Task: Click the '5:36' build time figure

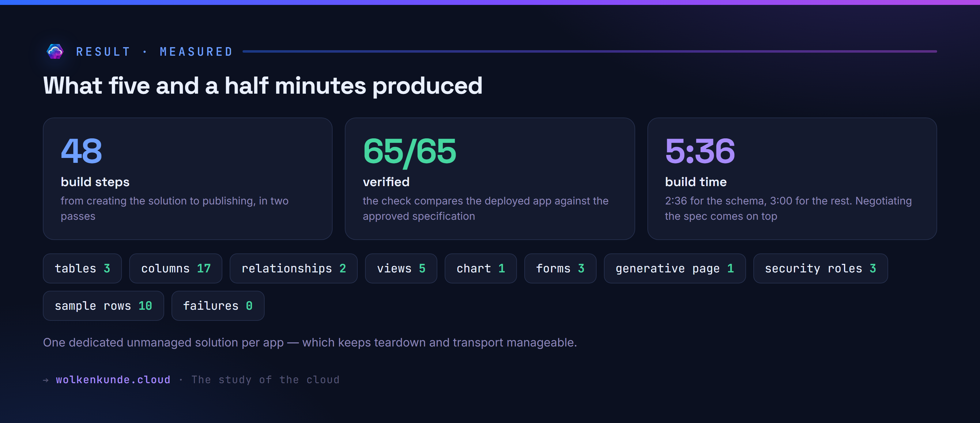Action: 699,151
